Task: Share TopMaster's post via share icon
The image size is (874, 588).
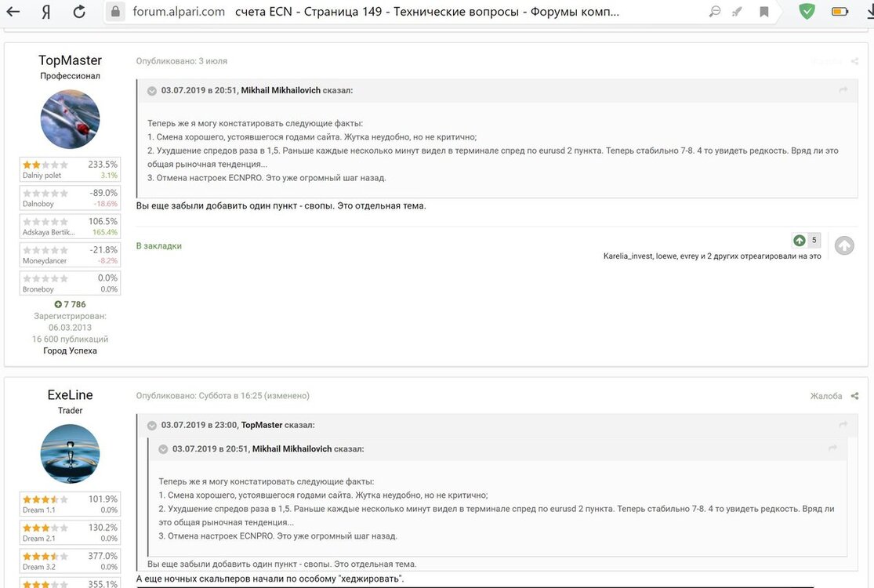Action: point(854,61)
